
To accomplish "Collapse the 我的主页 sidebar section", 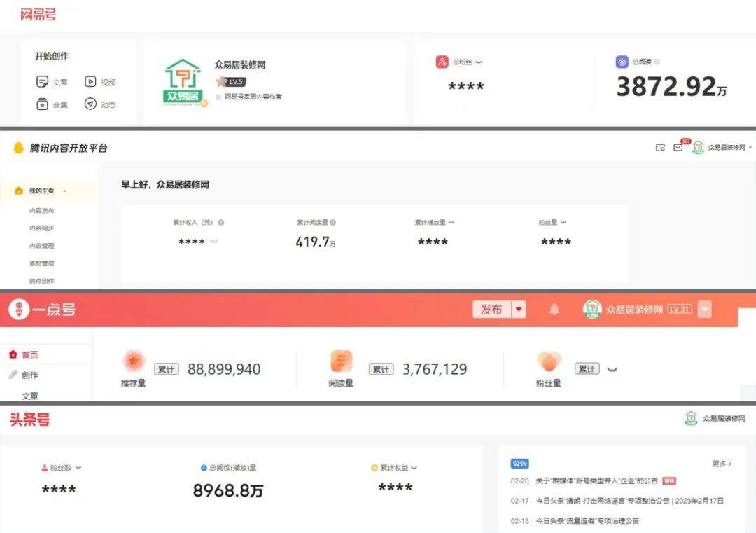I will [64, 191].
